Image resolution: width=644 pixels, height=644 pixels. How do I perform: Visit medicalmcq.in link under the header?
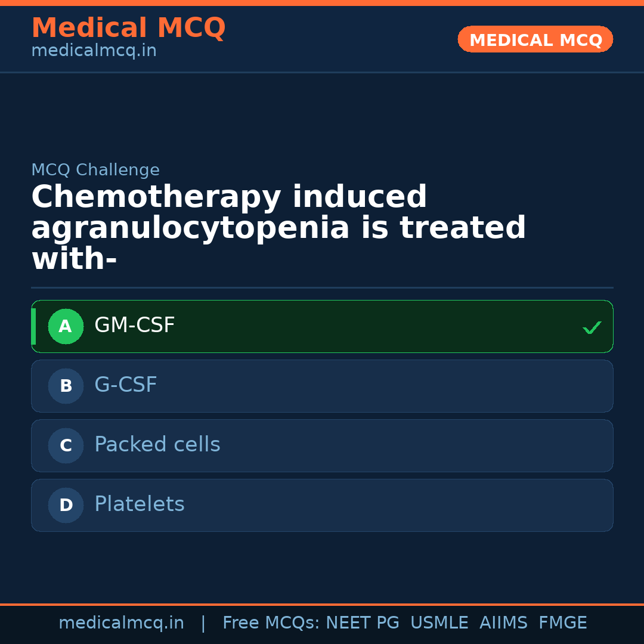pos(94,51)
